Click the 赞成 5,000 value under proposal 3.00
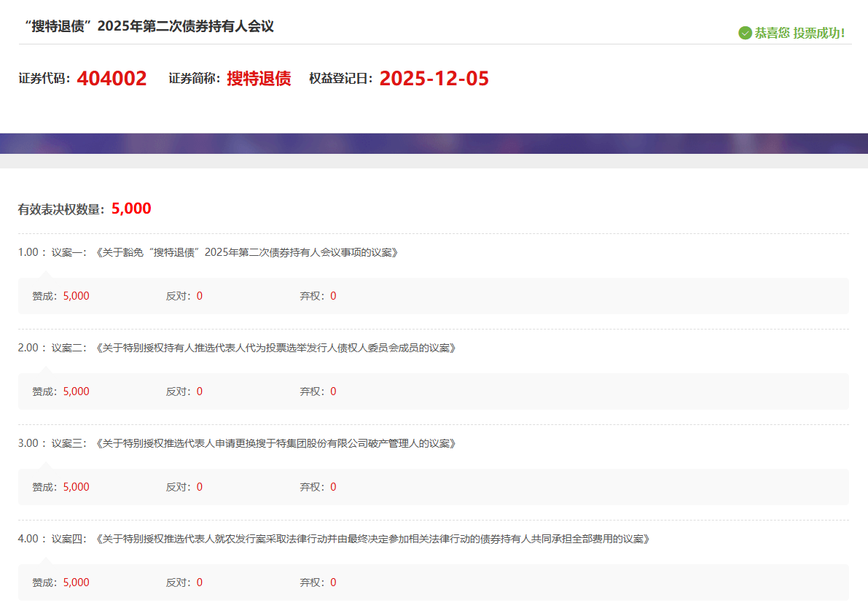 tap(76, 487)
